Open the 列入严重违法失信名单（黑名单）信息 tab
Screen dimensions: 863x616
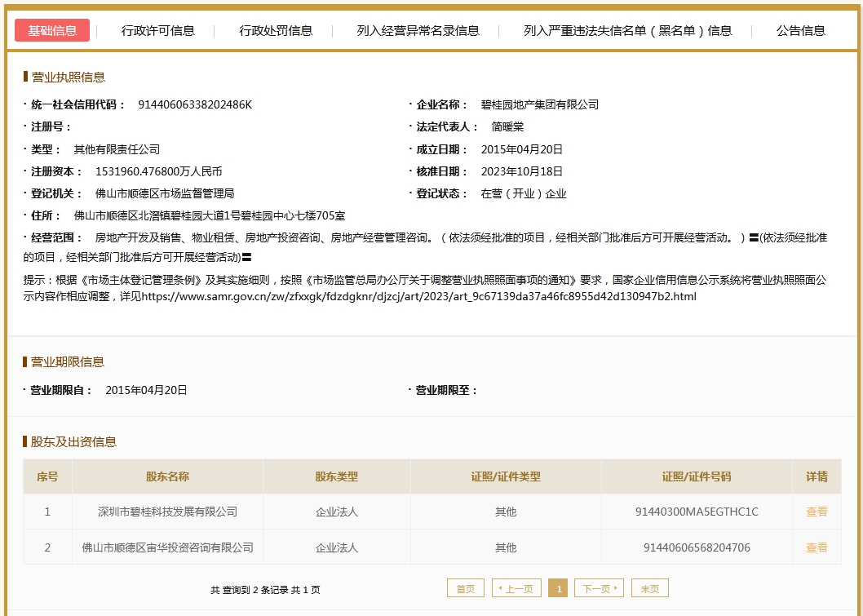(x=627, y=30)
